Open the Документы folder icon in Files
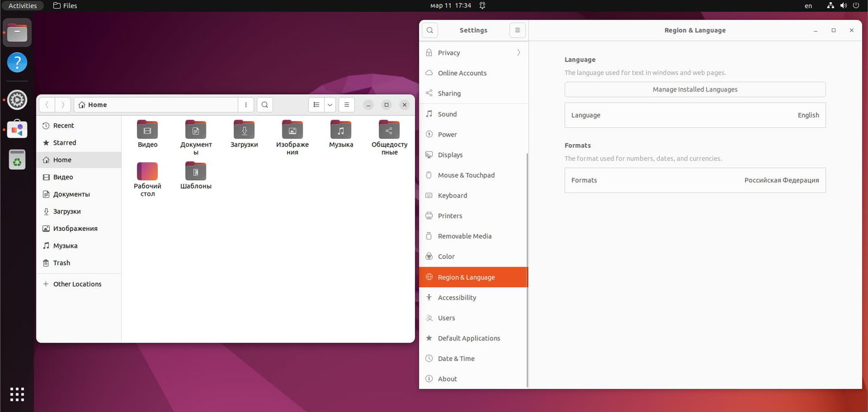The width and height of the screenshot is (868, 412). coord(196,130)
